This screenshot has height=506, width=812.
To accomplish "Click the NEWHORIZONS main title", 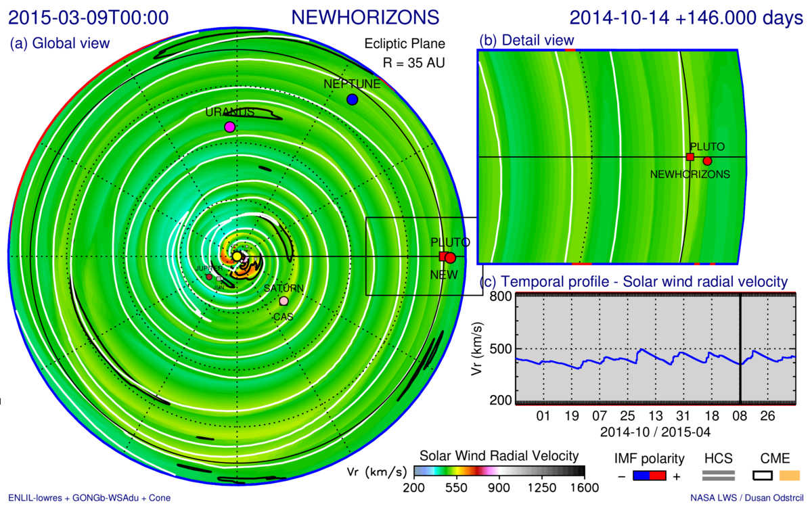I will pyautogui.click(x=365, y=17).
